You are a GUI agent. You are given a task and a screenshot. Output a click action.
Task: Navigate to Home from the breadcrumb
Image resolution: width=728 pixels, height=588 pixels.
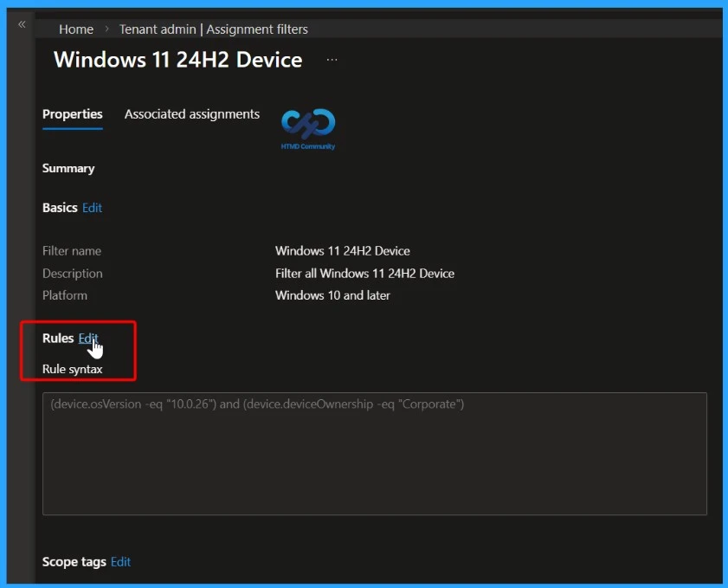click(76, 29)
